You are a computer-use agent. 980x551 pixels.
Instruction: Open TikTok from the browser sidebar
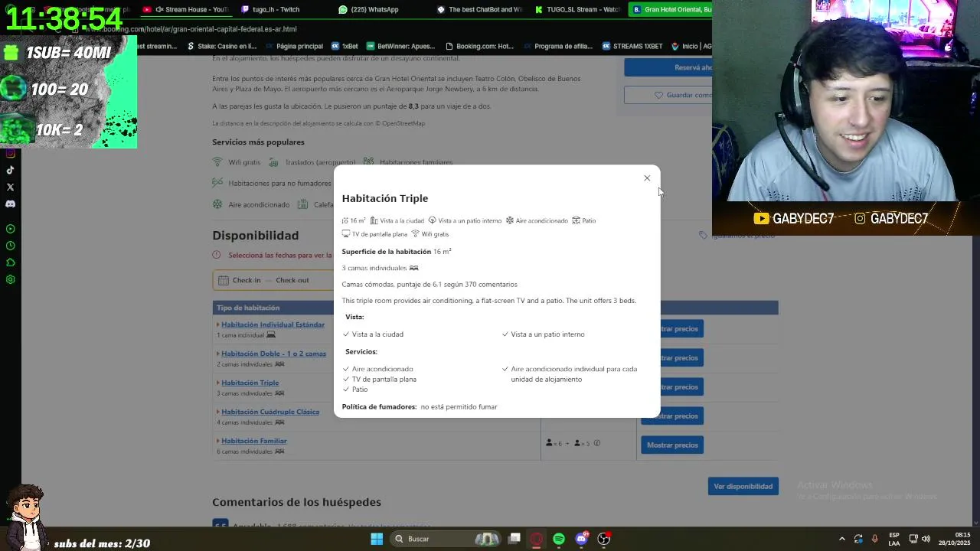(11, 170)
